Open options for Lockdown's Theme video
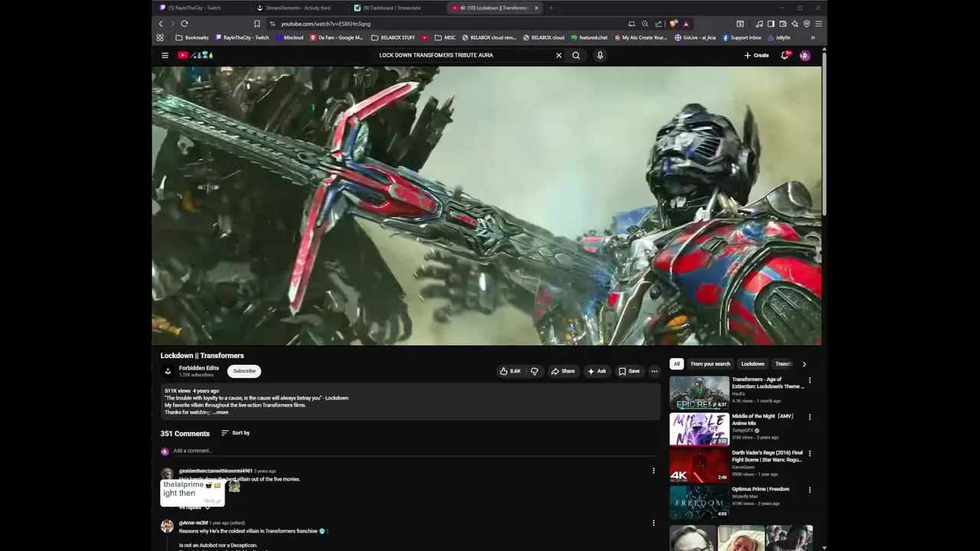Screen dimensions: 980x551 (x=809, y=380)
